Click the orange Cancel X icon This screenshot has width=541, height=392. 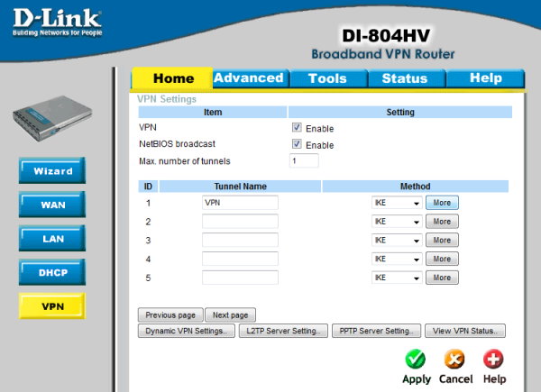(454, 360)
